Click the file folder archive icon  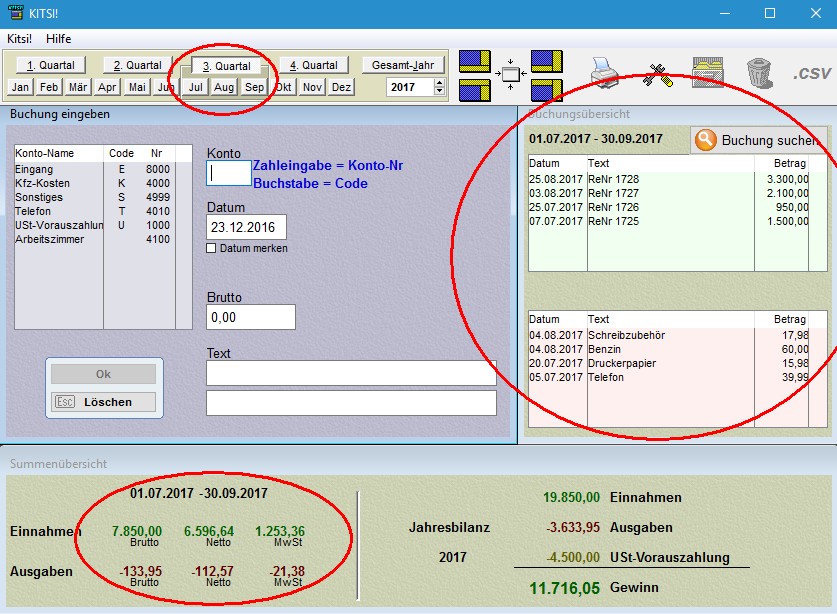click(x=708, y=74)
